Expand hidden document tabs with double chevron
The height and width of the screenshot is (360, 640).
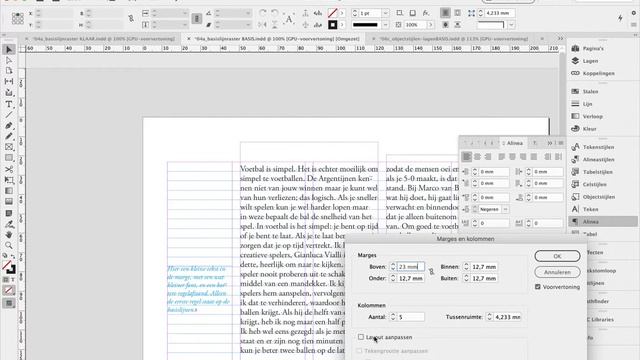pyautogui.click(x=560, y=38)
